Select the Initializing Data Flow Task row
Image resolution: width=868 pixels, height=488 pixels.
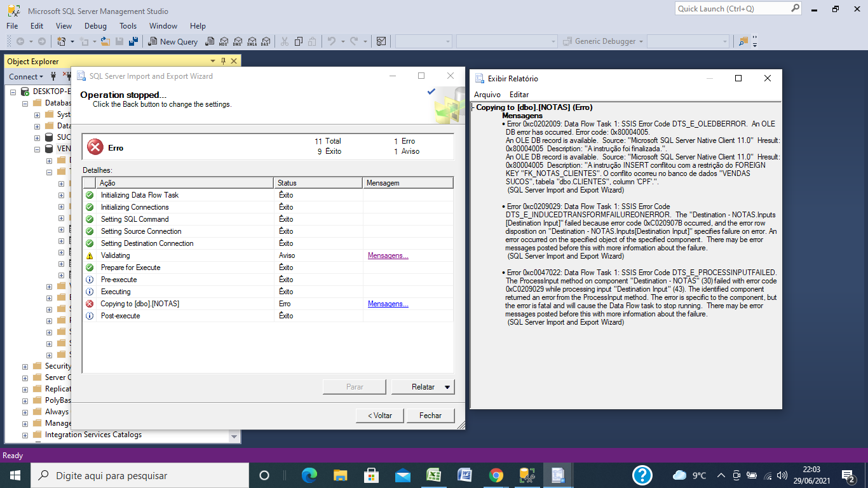tap(268, 195)
